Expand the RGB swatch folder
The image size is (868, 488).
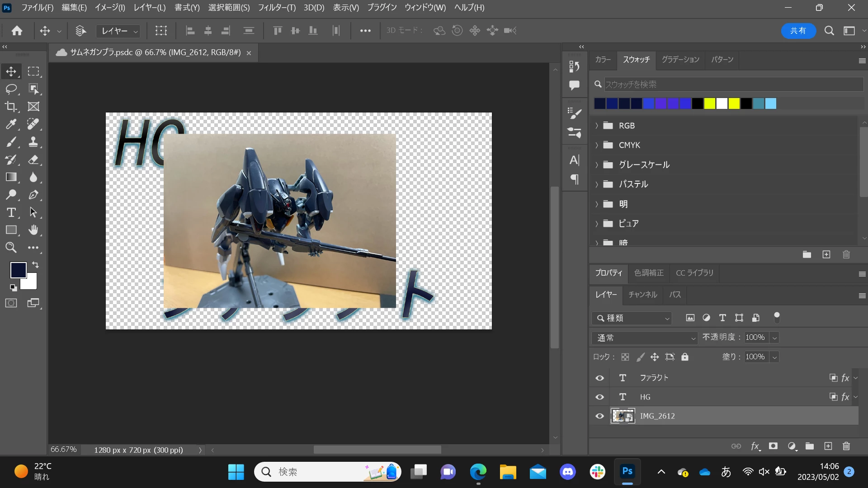tap(597, 126)
